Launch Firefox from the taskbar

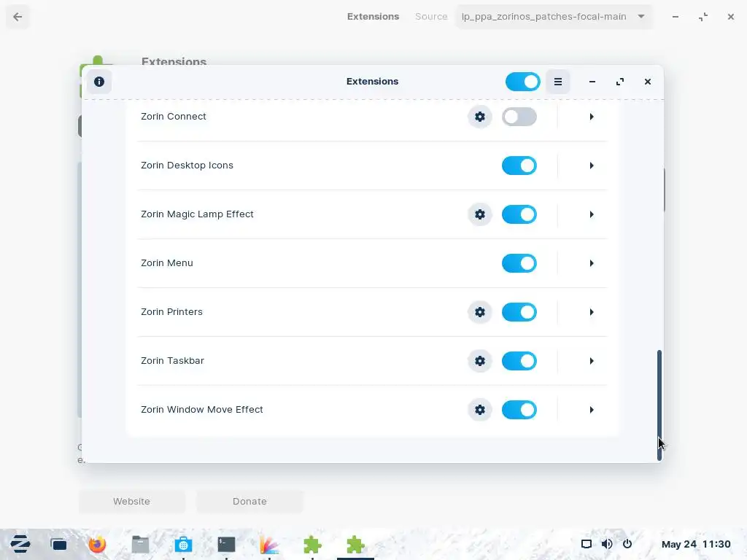[97, 544]
